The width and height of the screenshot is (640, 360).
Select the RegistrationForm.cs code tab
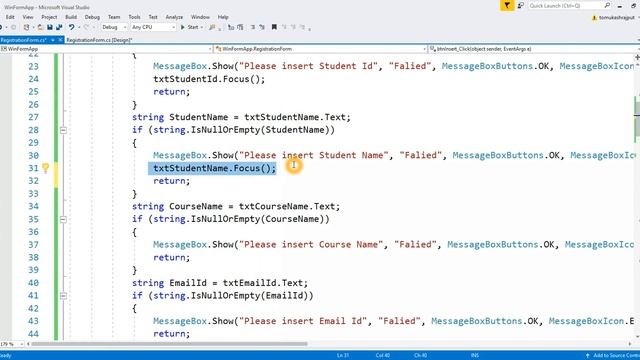(24, 40)
